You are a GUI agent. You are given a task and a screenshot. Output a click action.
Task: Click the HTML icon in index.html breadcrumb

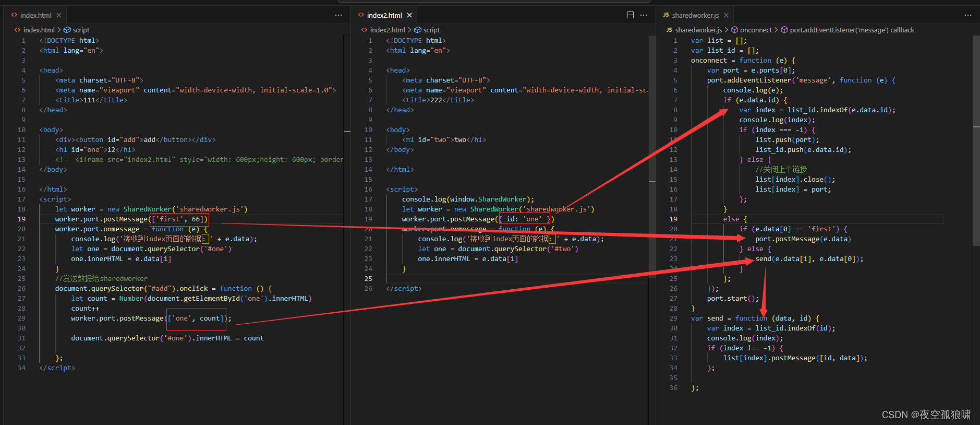click(17, 30)
